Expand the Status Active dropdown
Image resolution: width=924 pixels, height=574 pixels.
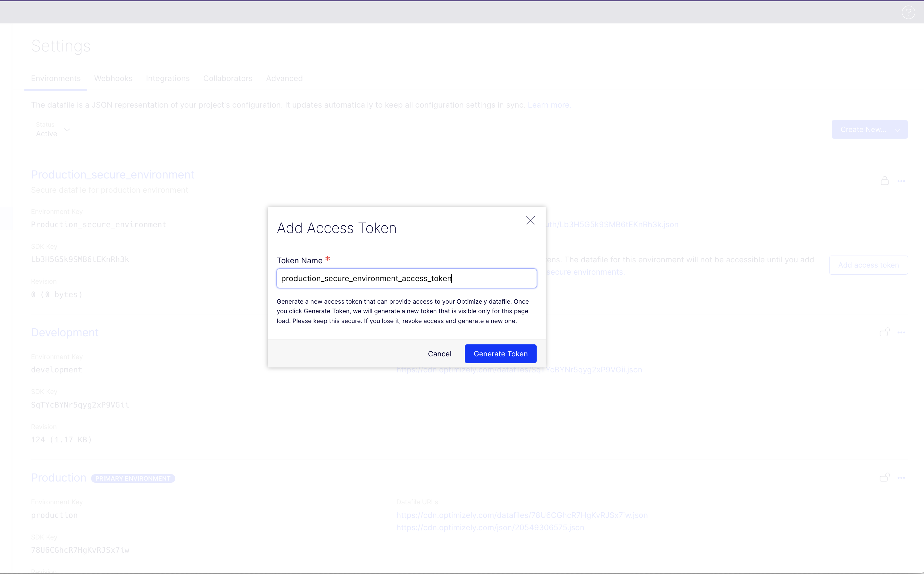pyautogui.click(x=53, y=130)
